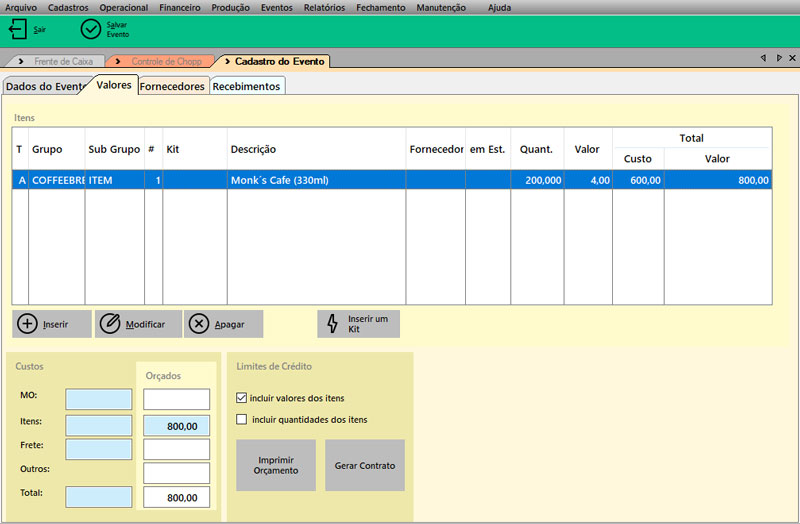Click Salvar Evento label in toolbar

coord(117,29)
